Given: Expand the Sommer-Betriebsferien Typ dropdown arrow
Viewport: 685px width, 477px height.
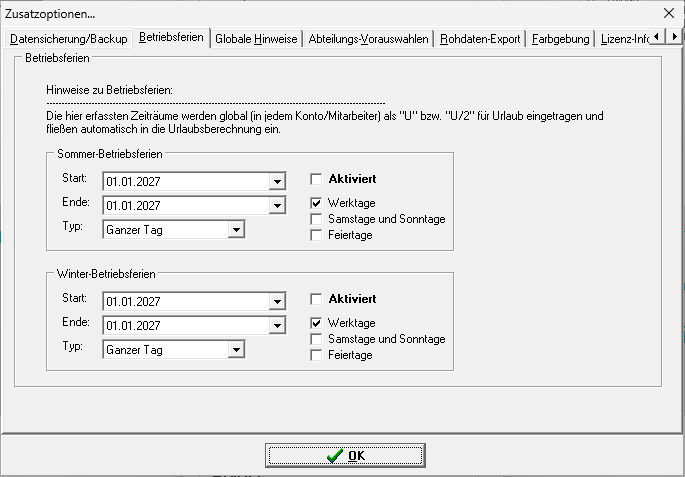Looking at the screenshot, I should (x=236, y=230).
